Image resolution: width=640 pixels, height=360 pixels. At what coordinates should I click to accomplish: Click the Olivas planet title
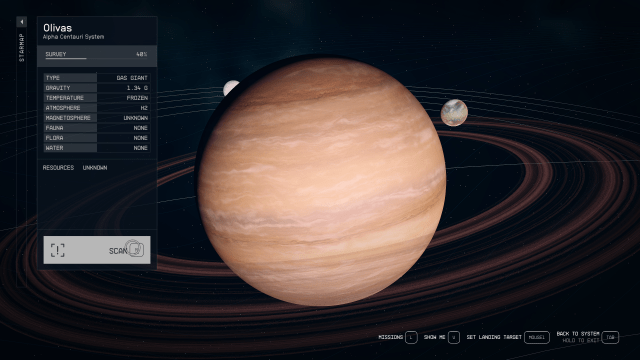tap(58, 28)
